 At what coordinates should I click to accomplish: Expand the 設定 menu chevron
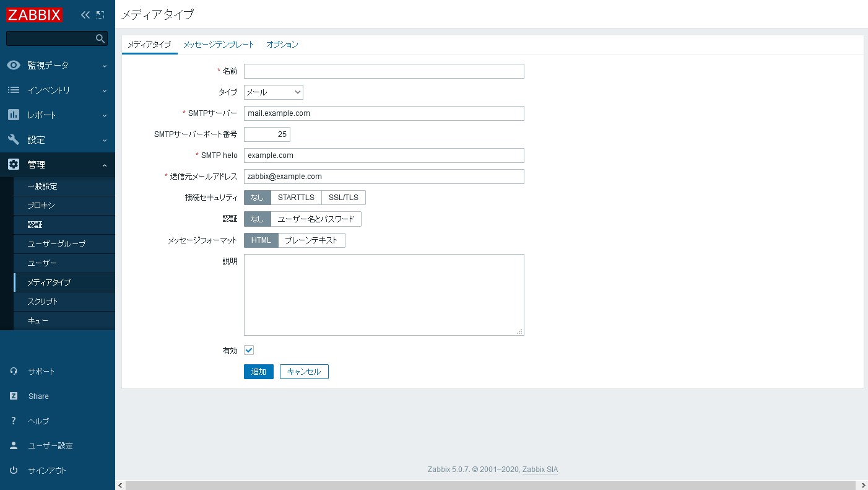click(104, 140)
